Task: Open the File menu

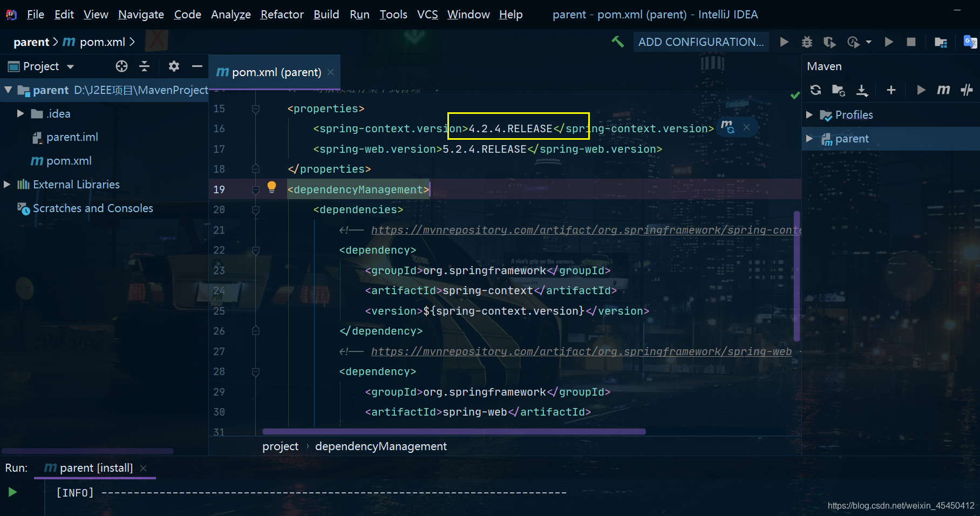Action: click(36, 14)
